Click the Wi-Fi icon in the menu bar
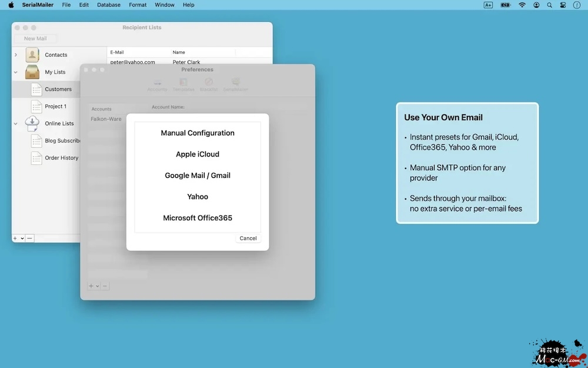588x368 pixels. pyautogui.click(x=522, y=5)
